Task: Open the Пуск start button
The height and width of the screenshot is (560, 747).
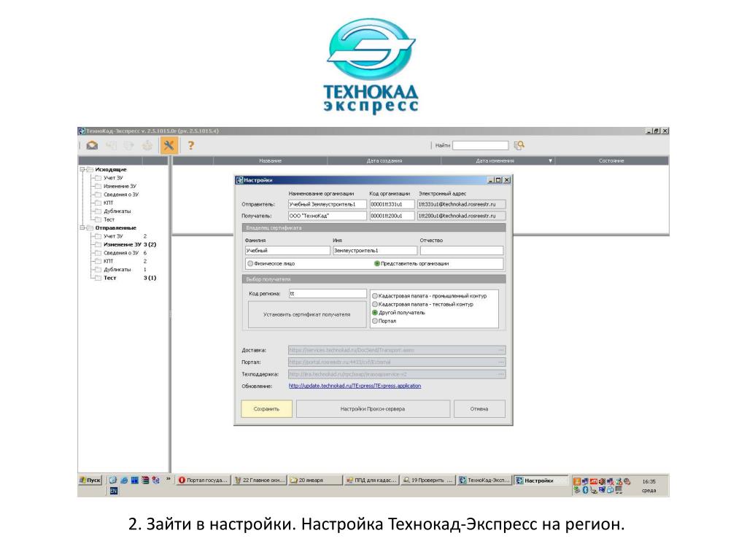Action: pos(90,480)
